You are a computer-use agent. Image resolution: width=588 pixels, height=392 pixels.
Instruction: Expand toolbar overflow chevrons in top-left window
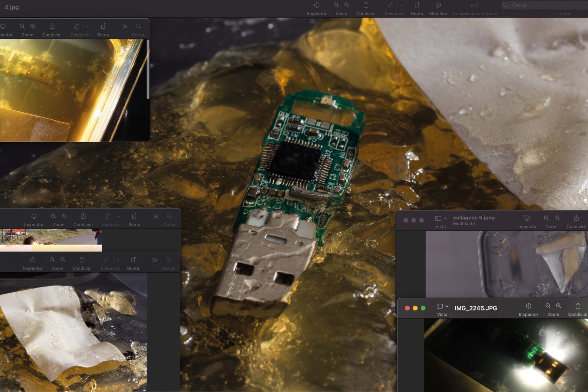point(124,26)
